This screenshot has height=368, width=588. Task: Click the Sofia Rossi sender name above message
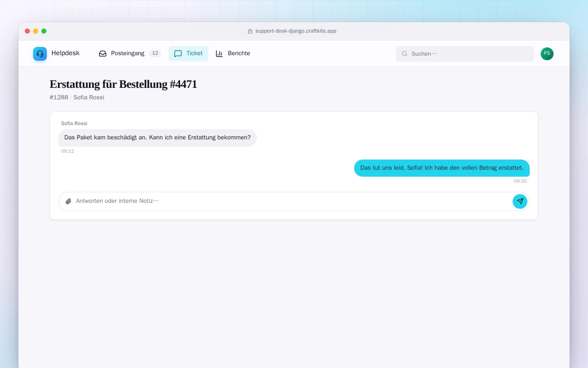(x=74, y=123)
